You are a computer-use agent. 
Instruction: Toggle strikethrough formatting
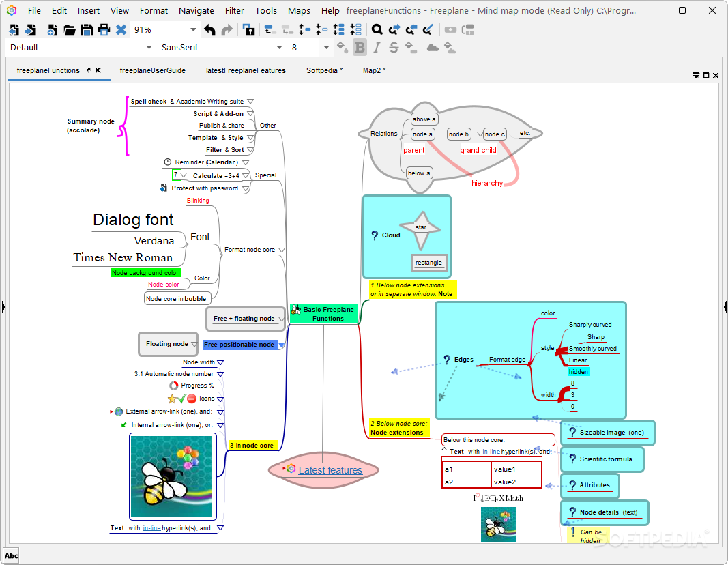[x=394, y=47]
